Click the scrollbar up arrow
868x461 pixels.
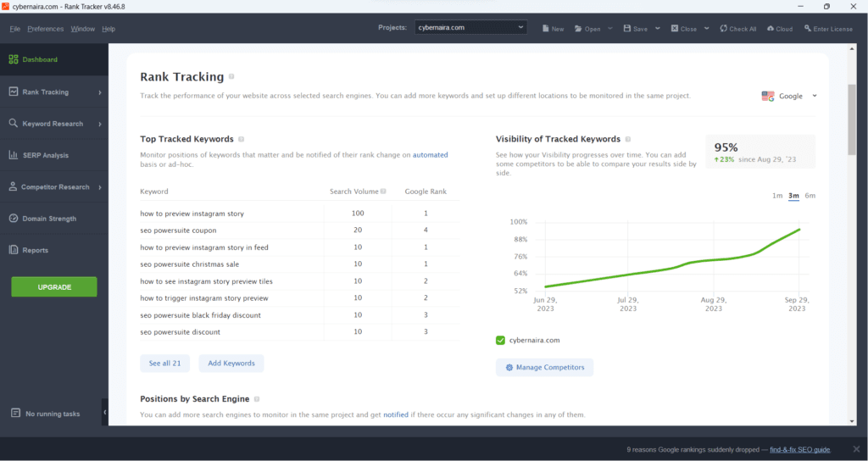pos(852,49)
